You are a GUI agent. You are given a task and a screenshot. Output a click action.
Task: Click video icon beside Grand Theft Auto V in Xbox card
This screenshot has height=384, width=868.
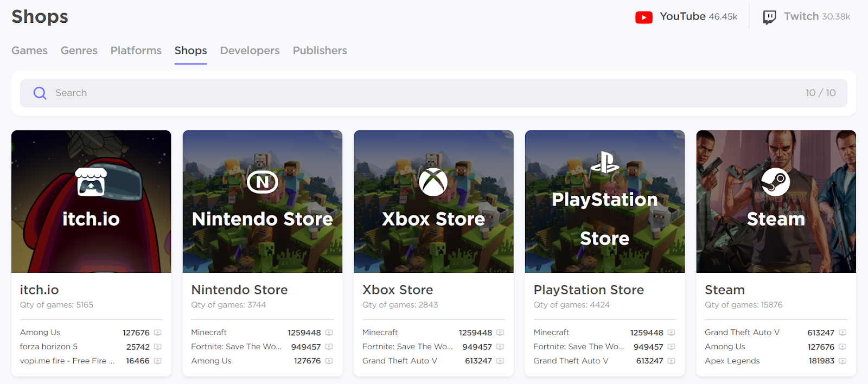[500, 361]
